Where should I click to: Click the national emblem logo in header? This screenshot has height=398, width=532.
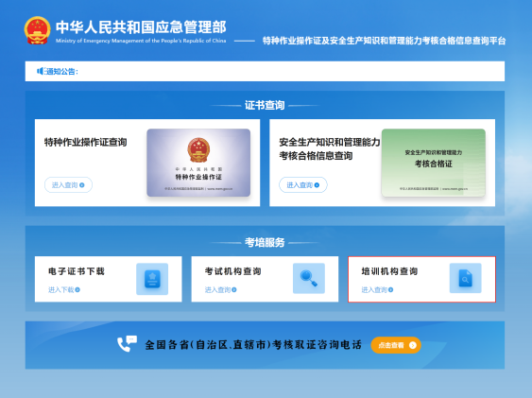tap(37, 30)
